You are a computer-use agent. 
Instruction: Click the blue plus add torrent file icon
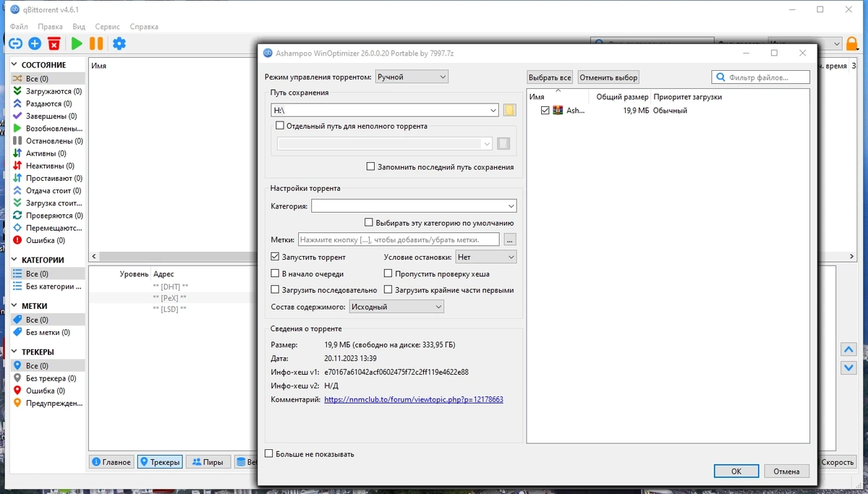point(34,43)
